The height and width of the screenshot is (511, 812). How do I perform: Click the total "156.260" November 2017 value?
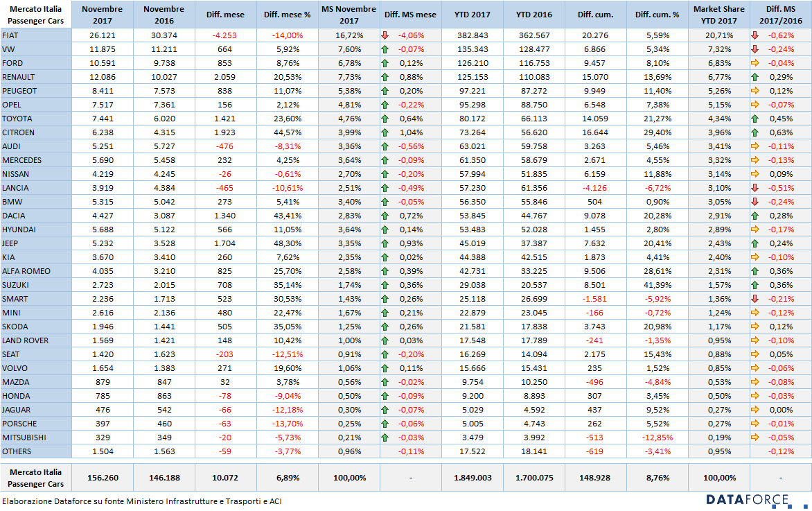pos(103,478)
